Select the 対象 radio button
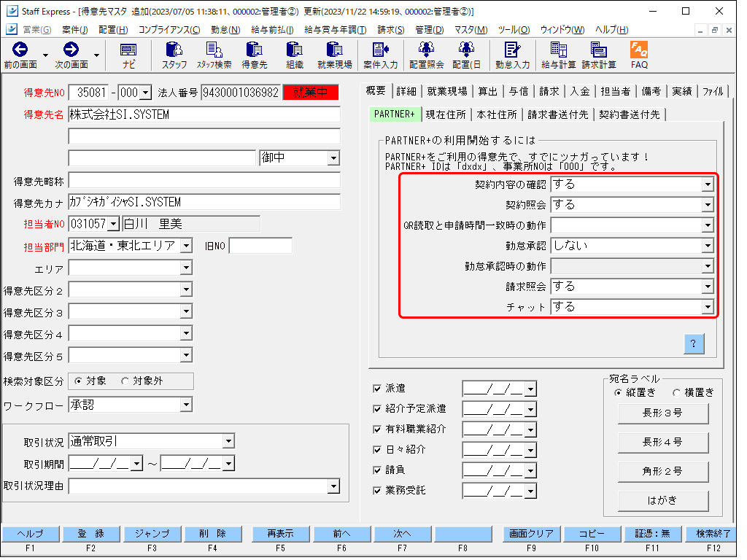The width and height of the screenshot is (747, 560). tap(78, 381)
